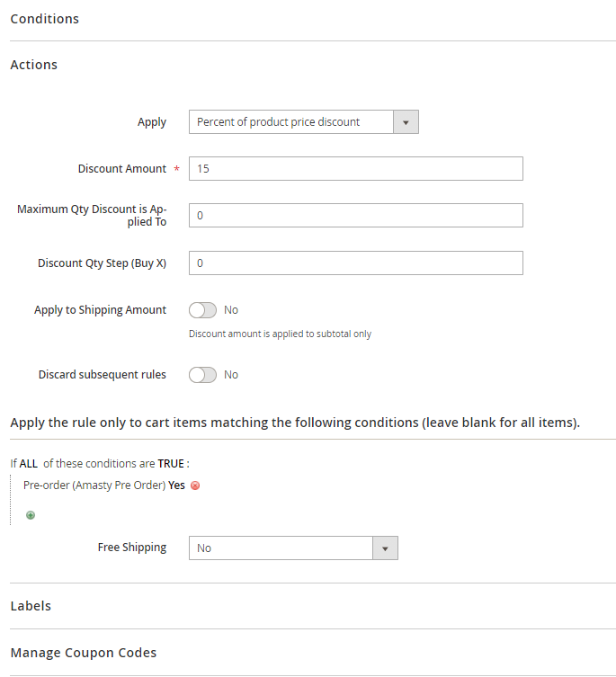Collapse the Actions section header
This screenshot has width=616, height=677.
pyautogui.click(x=34, y=65)
